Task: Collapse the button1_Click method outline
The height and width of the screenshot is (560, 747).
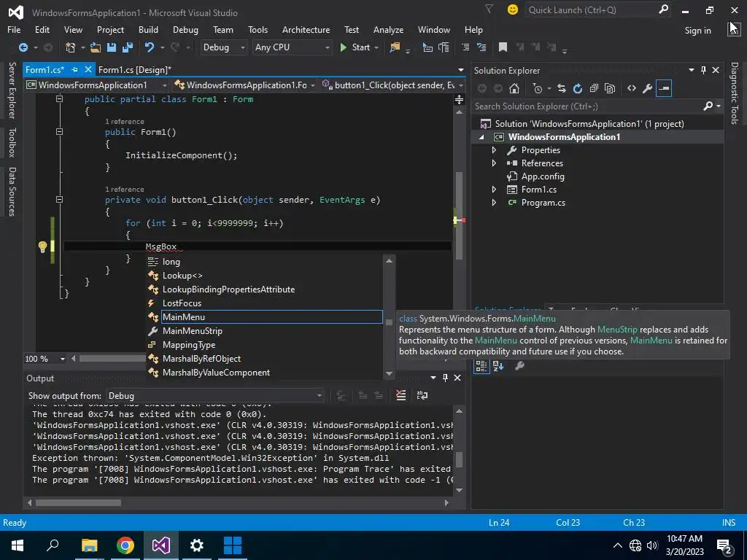Action: pyautogui.click(x=60, y=200)
